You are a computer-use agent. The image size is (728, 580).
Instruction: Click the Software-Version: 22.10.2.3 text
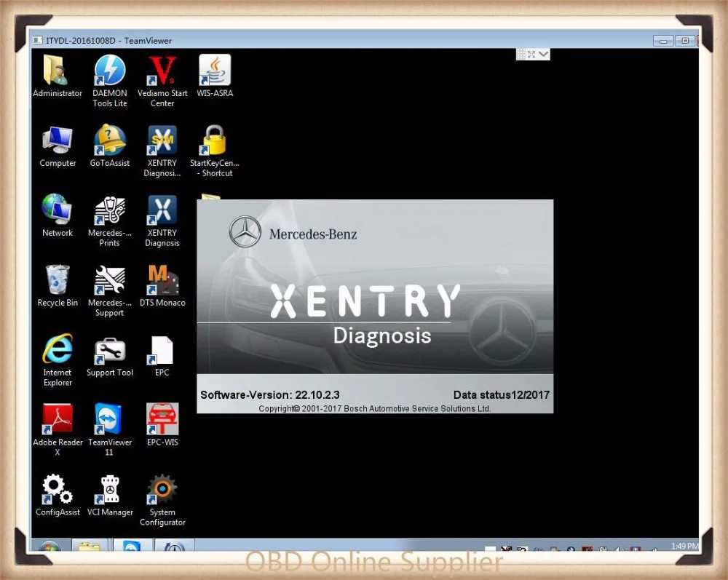(x=270, y=395)
